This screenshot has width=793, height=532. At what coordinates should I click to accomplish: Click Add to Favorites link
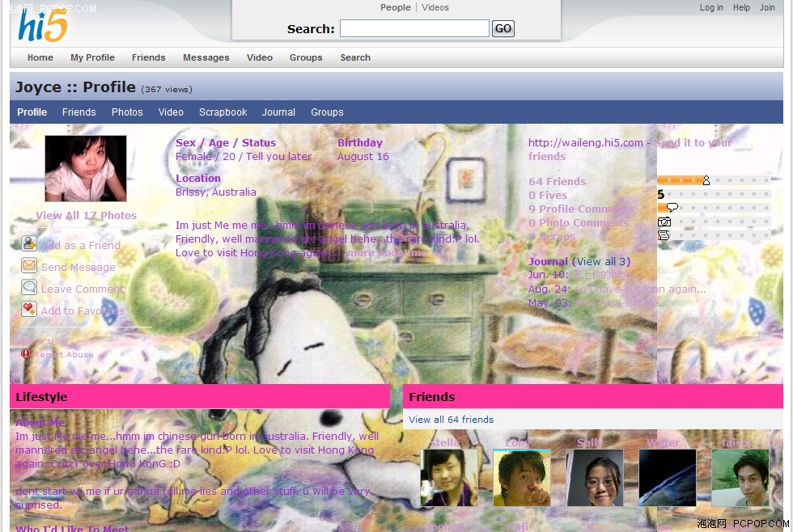coord(83,310)
